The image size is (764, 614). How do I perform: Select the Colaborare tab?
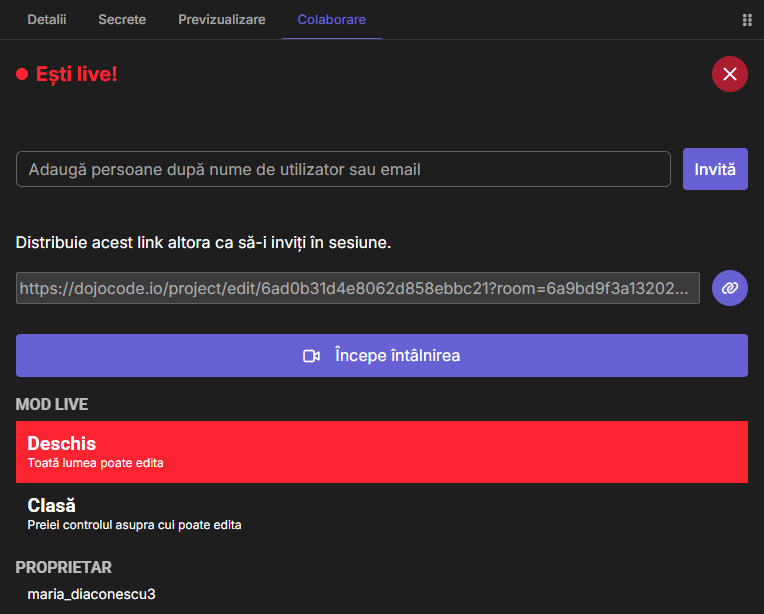(x=331, y=19)
